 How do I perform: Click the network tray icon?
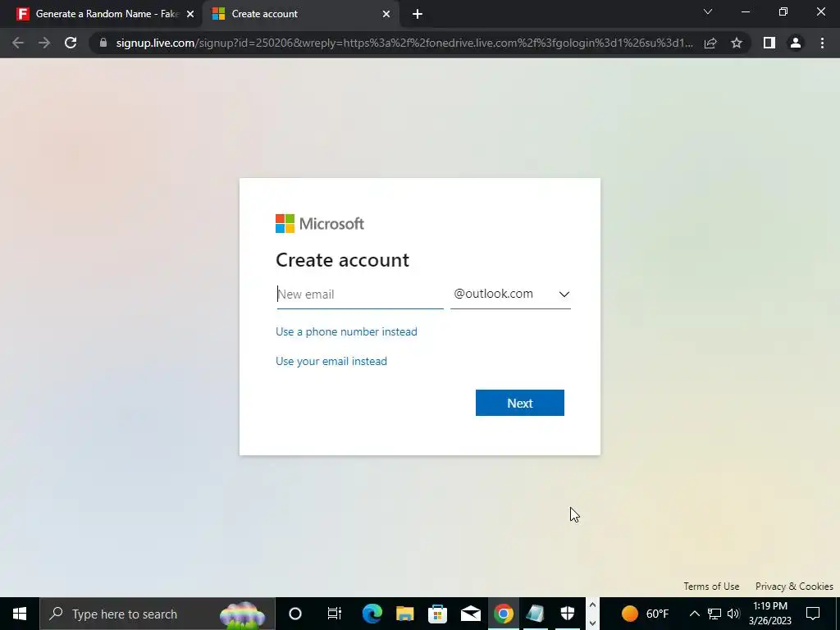pos(714,614)
